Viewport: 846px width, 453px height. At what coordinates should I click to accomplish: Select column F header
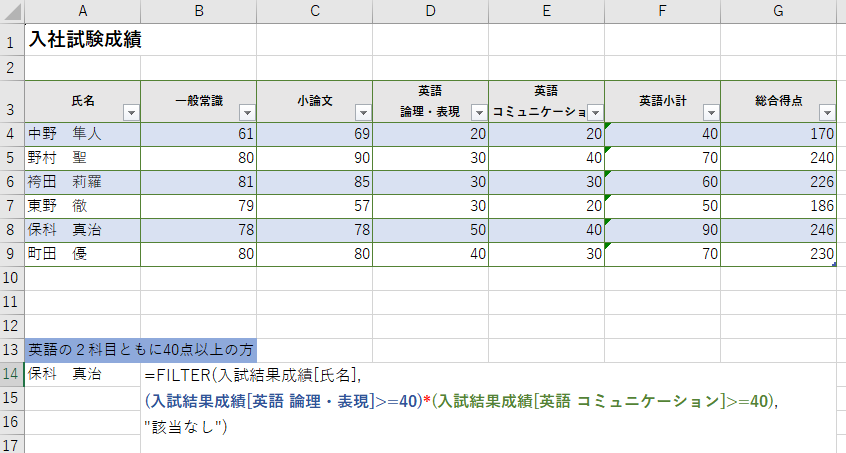tap(663, 11)
